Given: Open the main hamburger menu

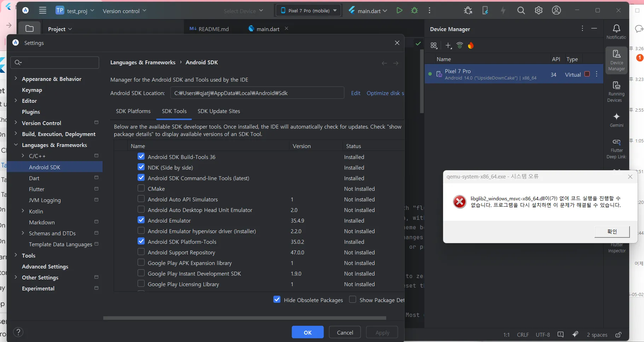Looking at the screenshot, I should click(42, 11).
